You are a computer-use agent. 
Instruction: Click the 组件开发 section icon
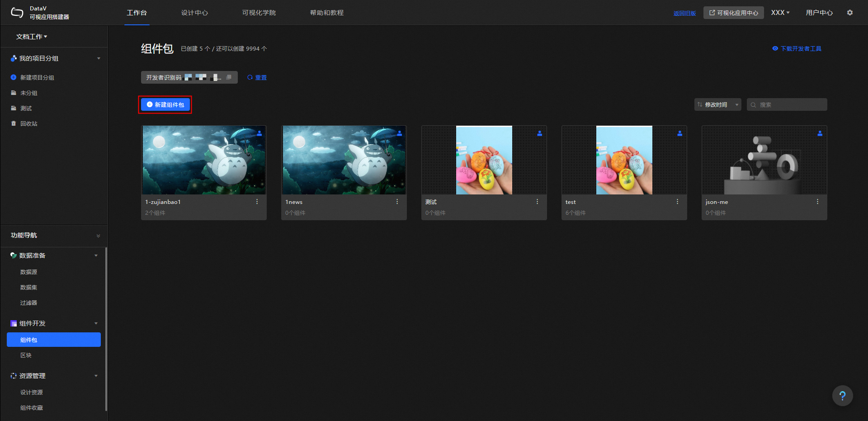(x=14, y=323)
